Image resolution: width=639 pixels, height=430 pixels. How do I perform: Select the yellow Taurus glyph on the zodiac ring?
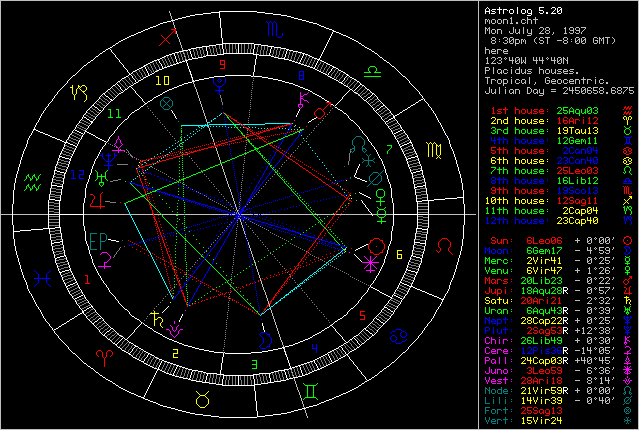(x=203, y=399)
